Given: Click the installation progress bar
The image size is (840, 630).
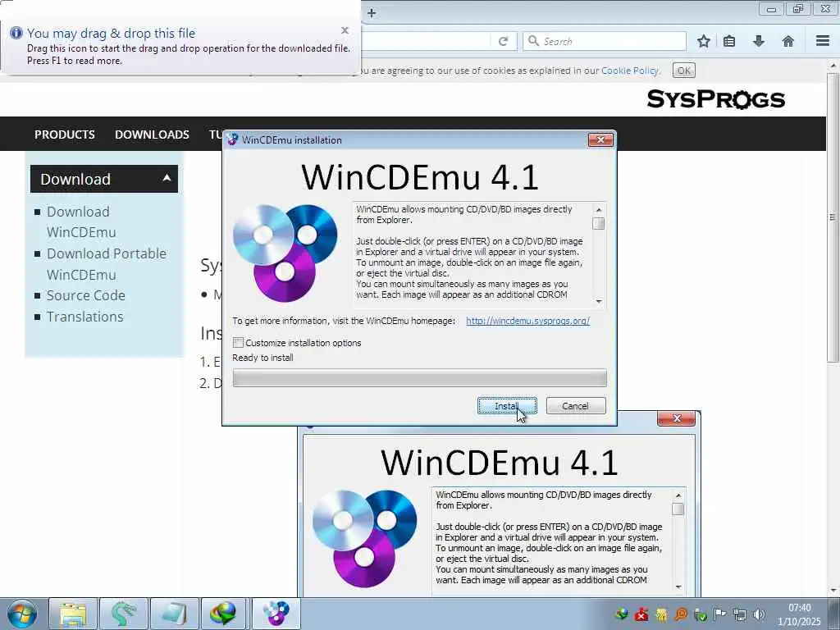Looking at the screenshot, I should tap(419, 377).
